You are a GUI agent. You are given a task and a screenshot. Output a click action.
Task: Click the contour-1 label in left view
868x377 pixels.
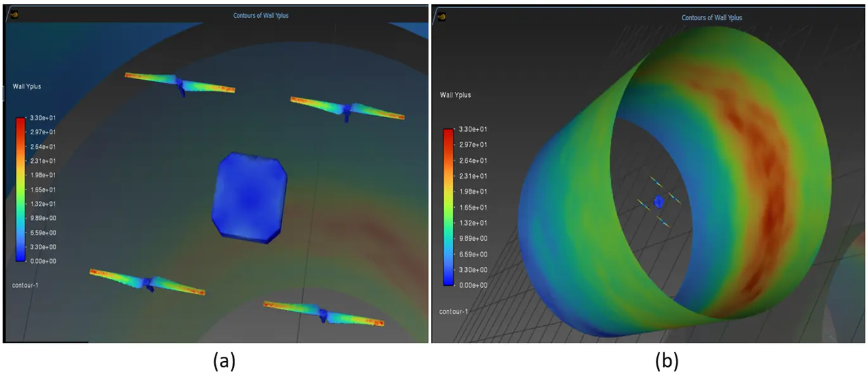tap(25, 285)
